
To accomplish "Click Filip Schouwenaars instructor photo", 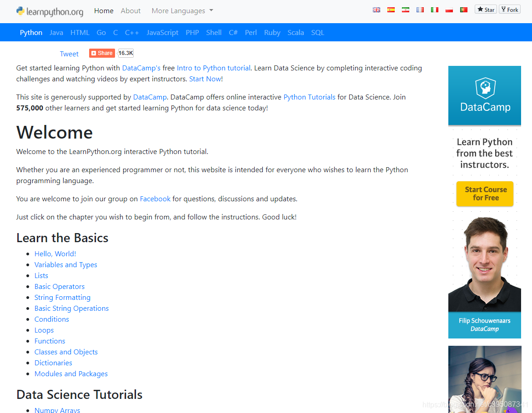I will point(485,264).
